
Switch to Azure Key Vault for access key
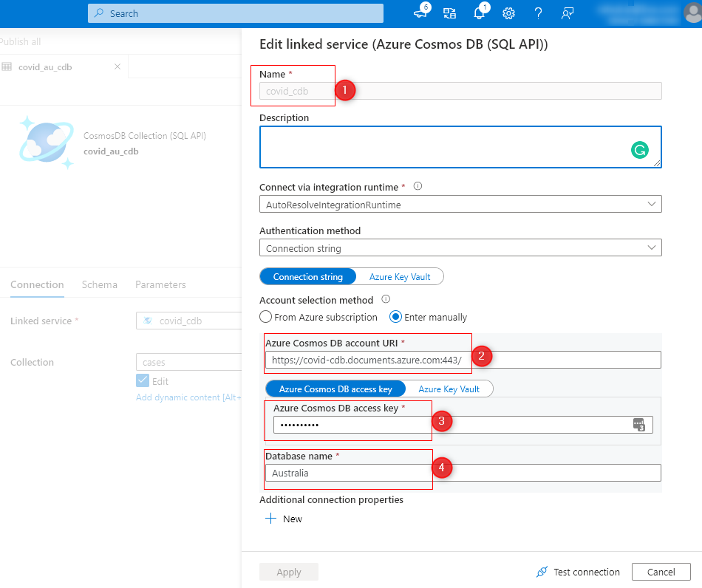click(449, 389)
